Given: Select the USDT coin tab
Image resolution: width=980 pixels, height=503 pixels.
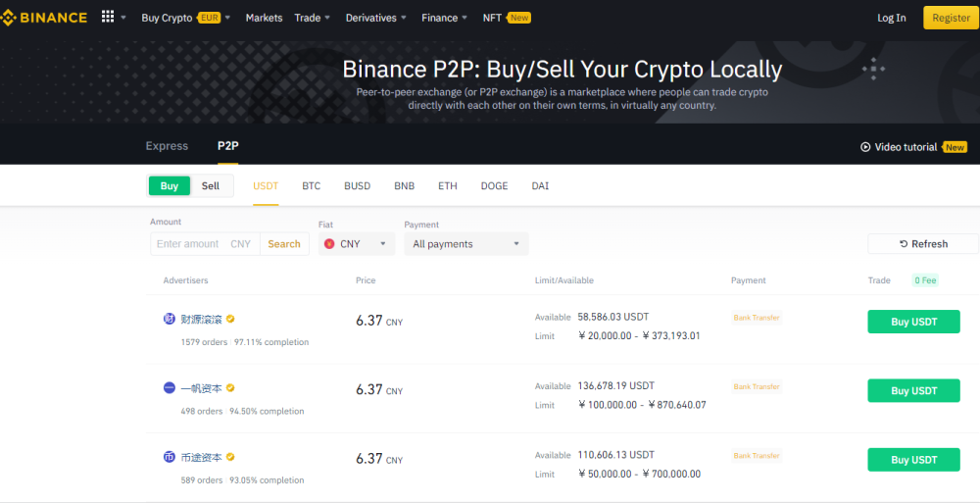Looking at the screenshot, I should [266, 186].
